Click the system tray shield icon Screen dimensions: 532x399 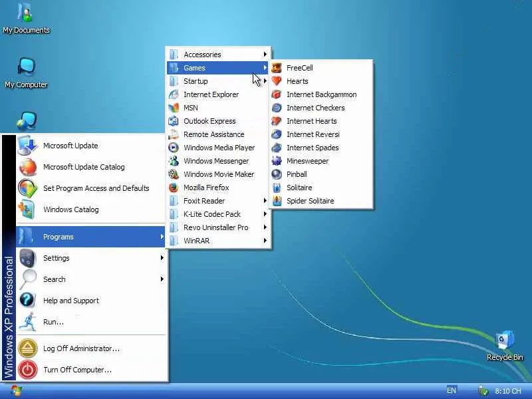[x=483, y=391]
